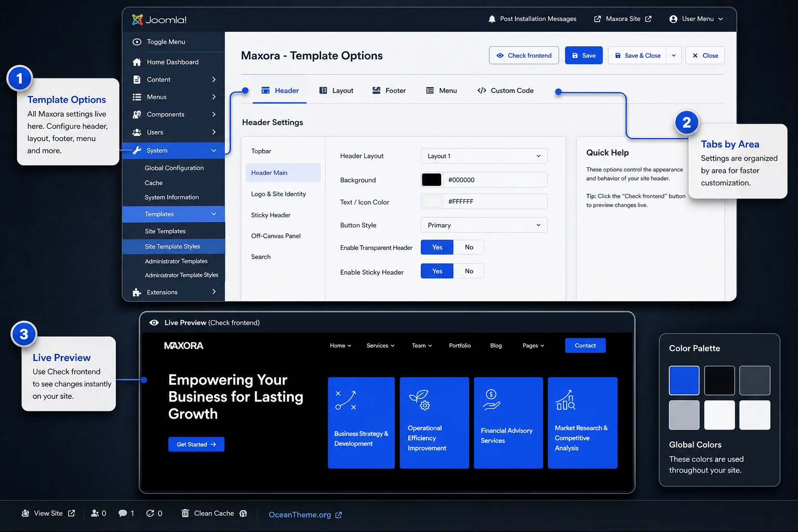Click the Toggle Menu icon in the sidebar
The width and height of the screenshot is (798, 532).
tap(137, 42)
